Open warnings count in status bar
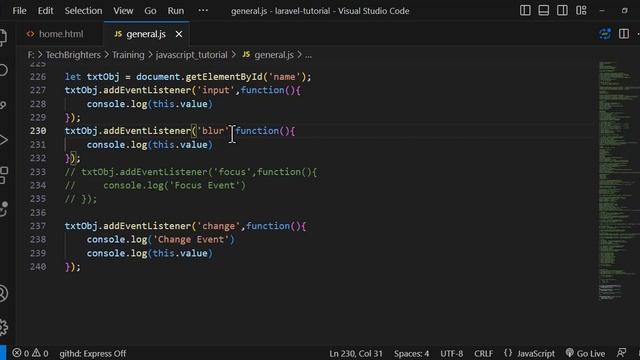The image size is (640, 360). (x=40, y=353)
